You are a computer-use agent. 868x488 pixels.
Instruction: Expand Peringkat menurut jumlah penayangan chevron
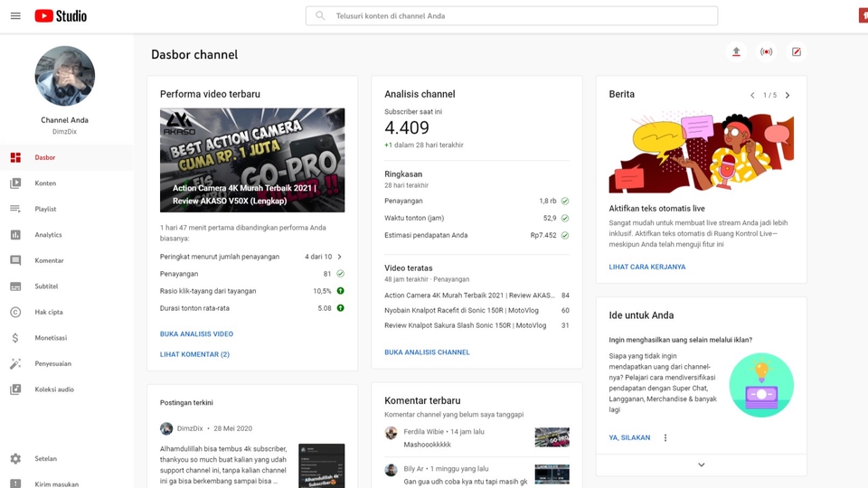coord(339,257)
